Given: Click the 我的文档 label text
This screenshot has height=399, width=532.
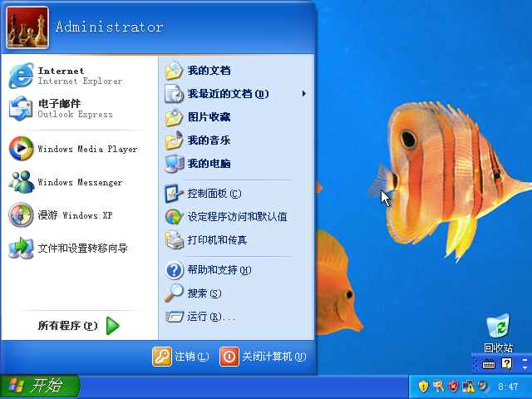Looking at the screenshot, I should 209,71.
